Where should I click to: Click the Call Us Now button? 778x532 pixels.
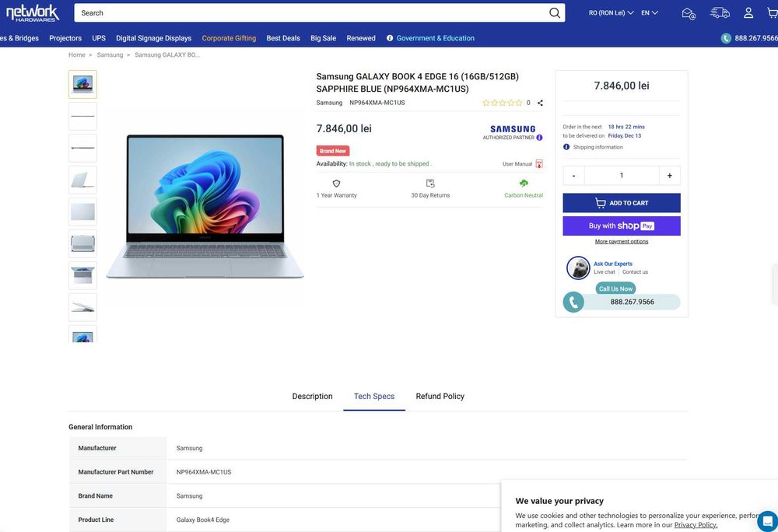615,289
